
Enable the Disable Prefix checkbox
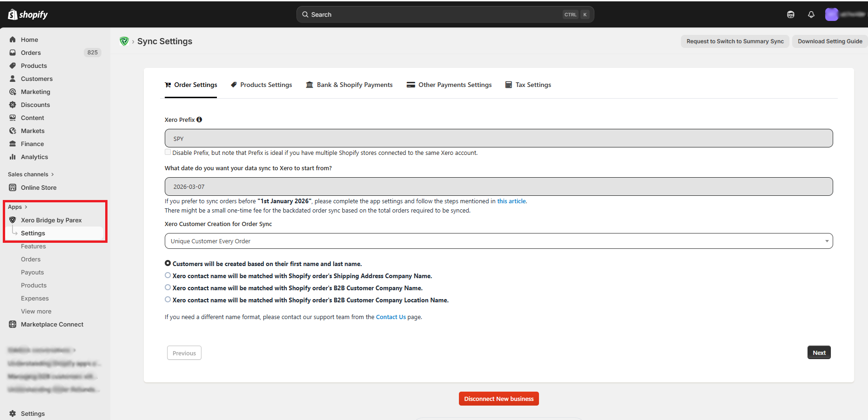coord(168,152)
